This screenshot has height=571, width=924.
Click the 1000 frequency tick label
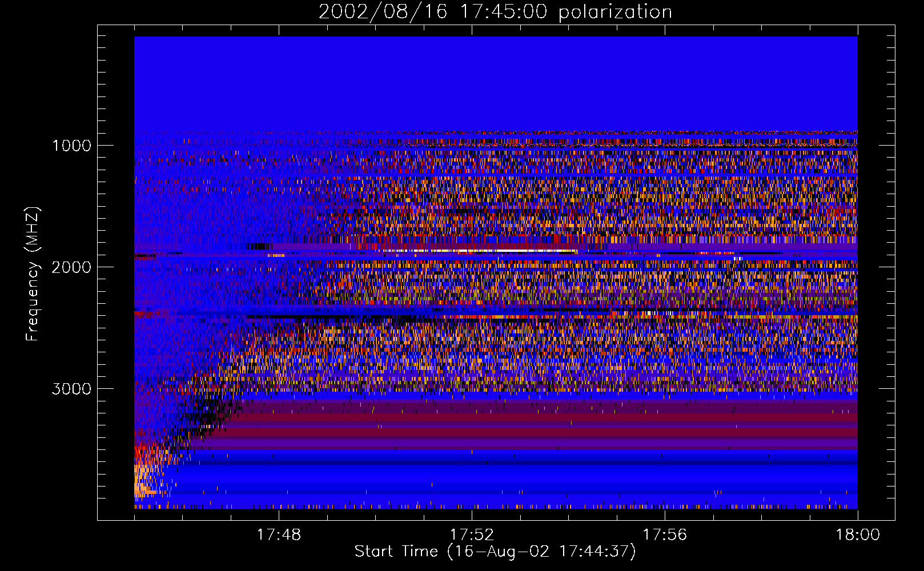(71, 146)
